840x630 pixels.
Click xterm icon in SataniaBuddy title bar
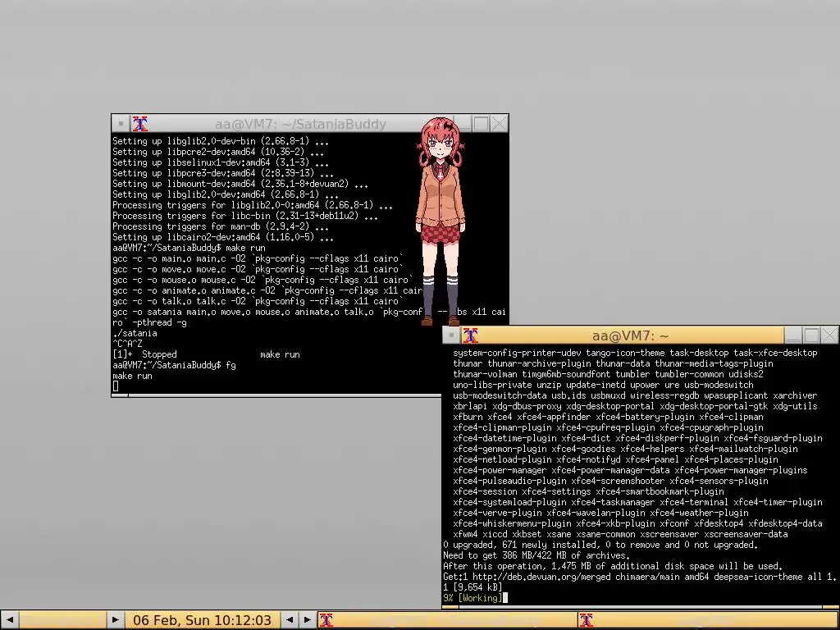point(139,124)
